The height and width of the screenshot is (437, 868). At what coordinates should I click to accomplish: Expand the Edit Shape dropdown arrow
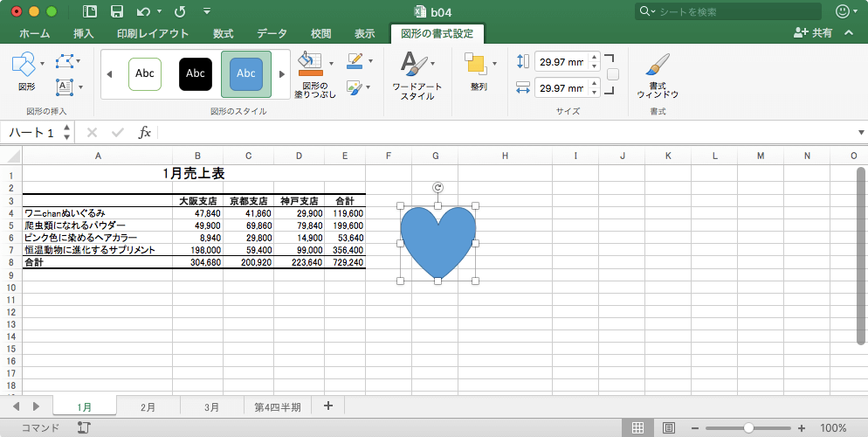click(78, 61)
